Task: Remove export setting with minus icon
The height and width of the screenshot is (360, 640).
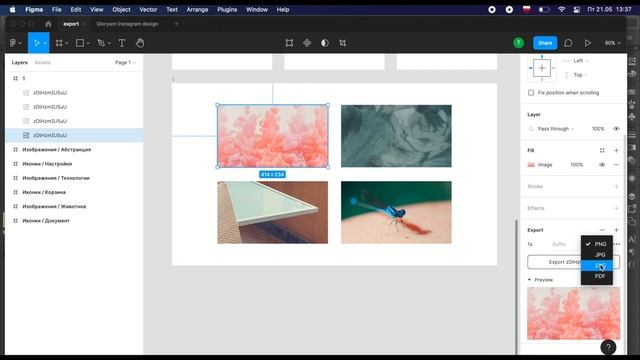Action: tap(602, 230)
